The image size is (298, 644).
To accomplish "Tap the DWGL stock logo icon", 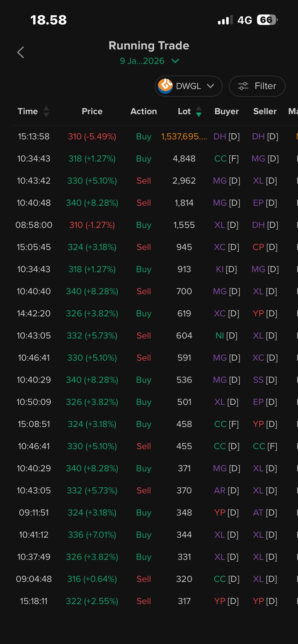I will pos(165,86).
